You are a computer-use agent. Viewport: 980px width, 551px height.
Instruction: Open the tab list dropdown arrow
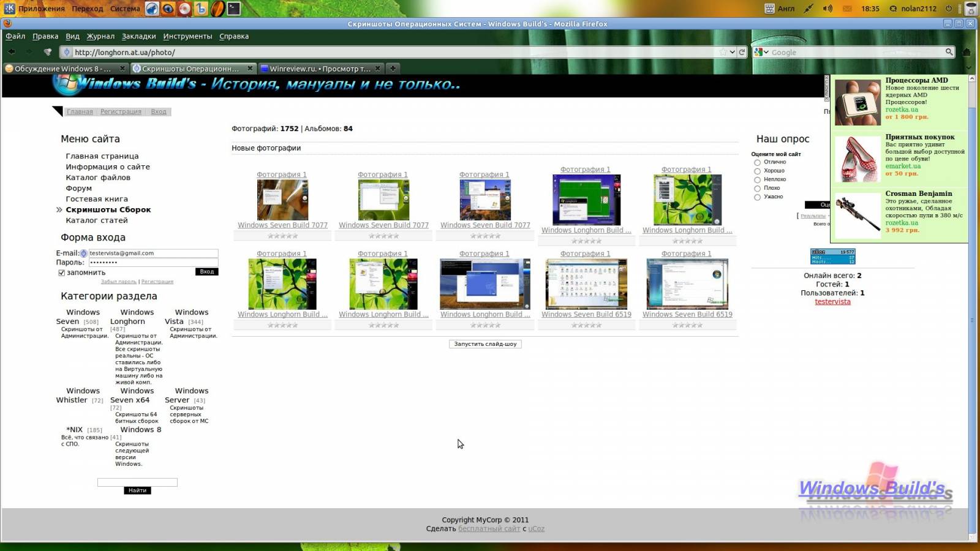968,68
